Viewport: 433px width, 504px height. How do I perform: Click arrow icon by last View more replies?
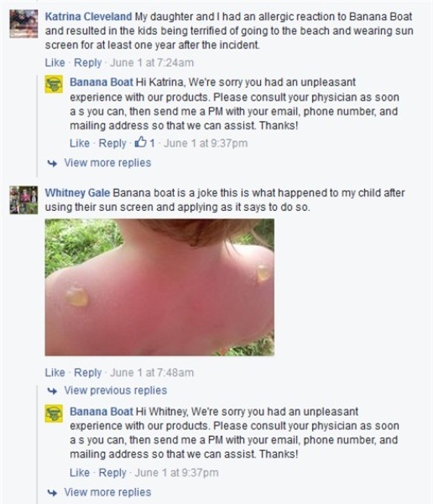click(52, 492)
